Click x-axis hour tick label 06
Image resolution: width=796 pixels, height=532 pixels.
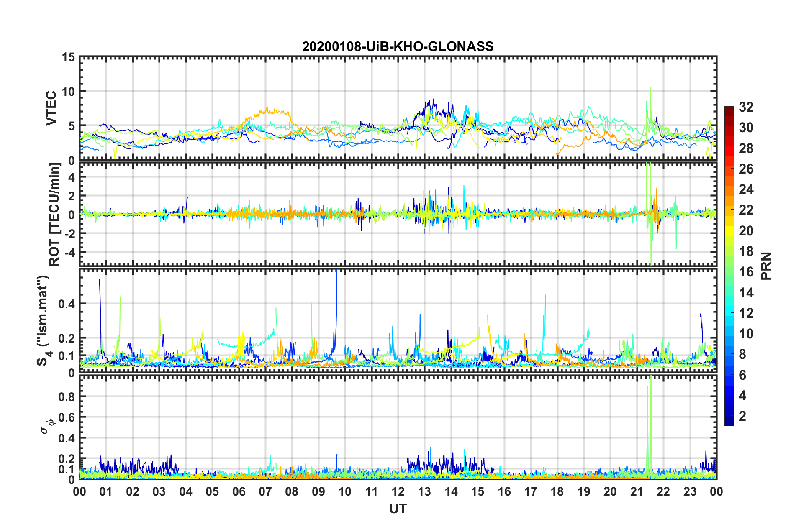[x=239, y=491]
